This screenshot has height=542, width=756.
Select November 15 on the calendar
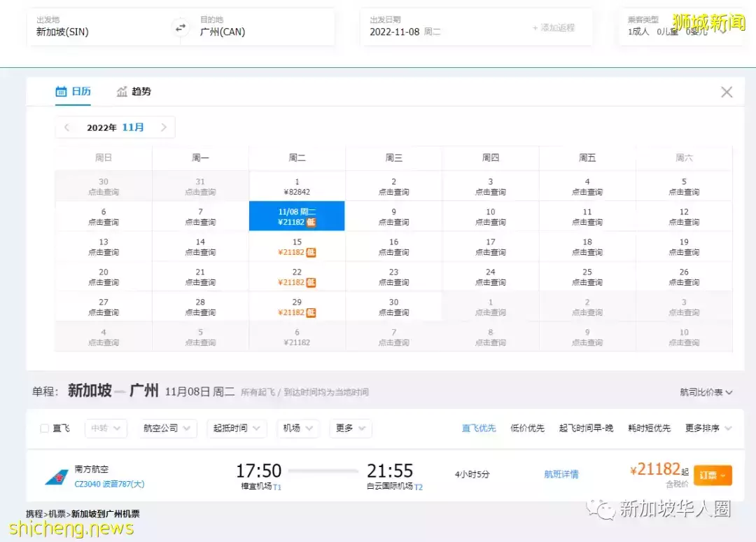tap(296, 246)
